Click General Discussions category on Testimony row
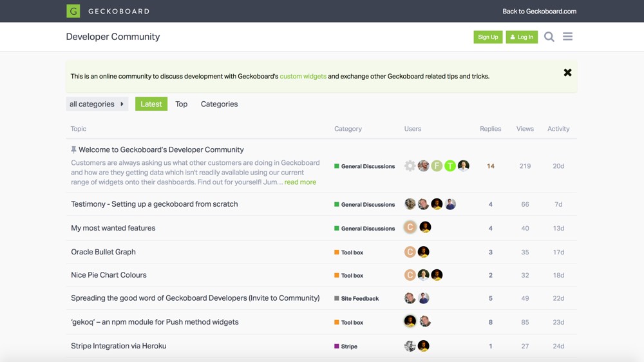Image resolution: width=644 pixels, height=362 pixels. (365, 204)
